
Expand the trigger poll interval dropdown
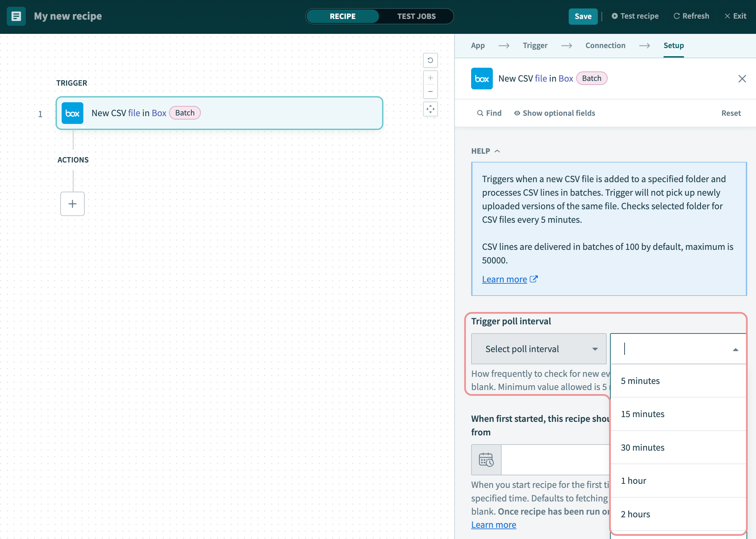539,349
